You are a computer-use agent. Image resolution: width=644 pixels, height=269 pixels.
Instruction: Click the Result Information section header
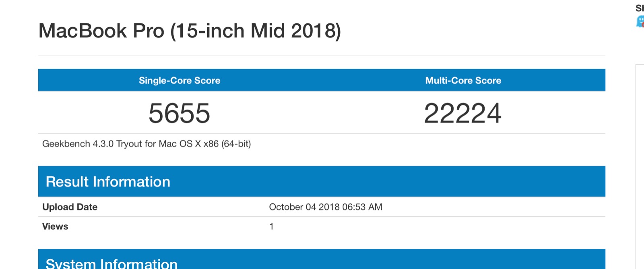pos(108,182)
